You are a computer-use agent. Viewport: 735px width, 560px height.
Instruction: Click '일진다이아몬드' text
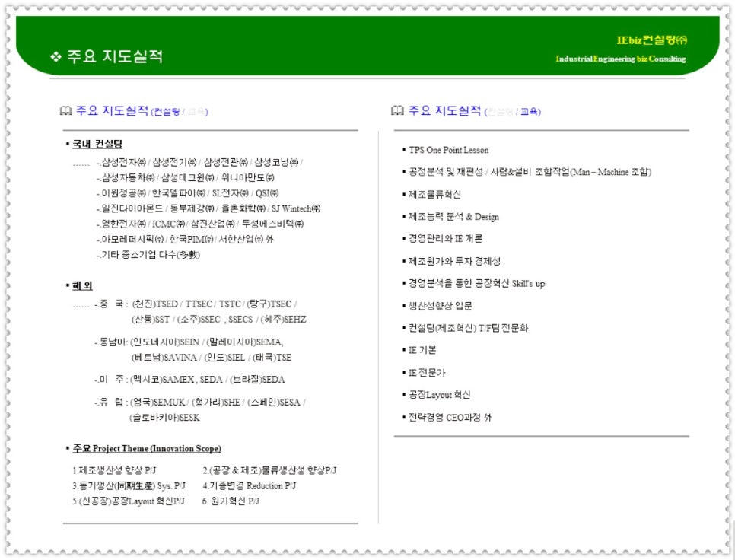coord(132,208)
